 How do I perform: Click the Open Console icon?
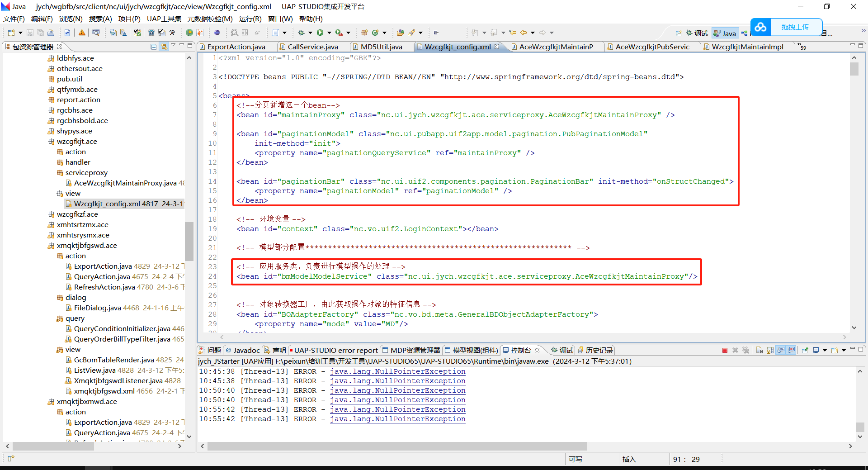point(835,350)
